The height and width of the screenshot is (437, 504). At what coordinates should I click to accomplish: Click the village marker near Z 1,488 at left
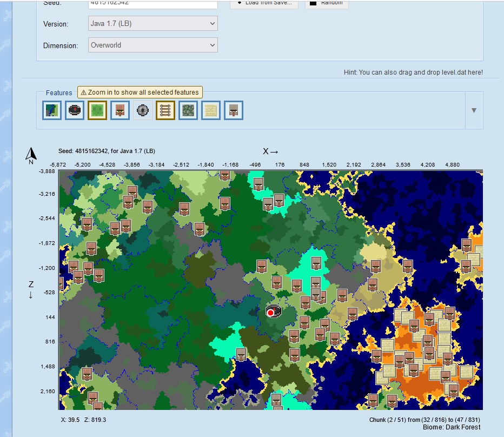[x=87, y=374]
